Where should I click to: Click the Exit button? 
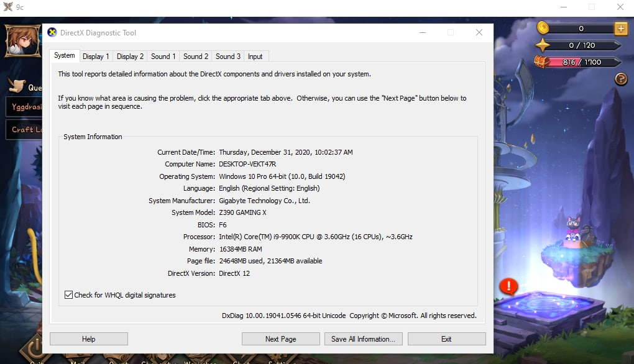click(446, 339)
